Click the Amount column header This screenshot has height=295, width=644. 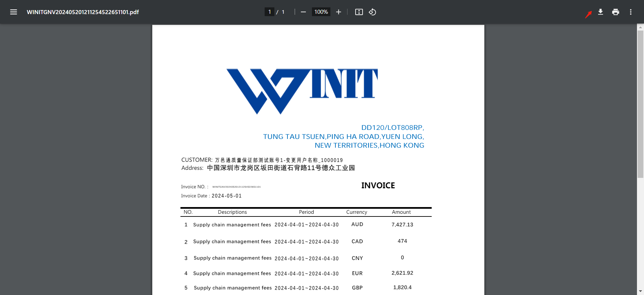click(401, 212)
